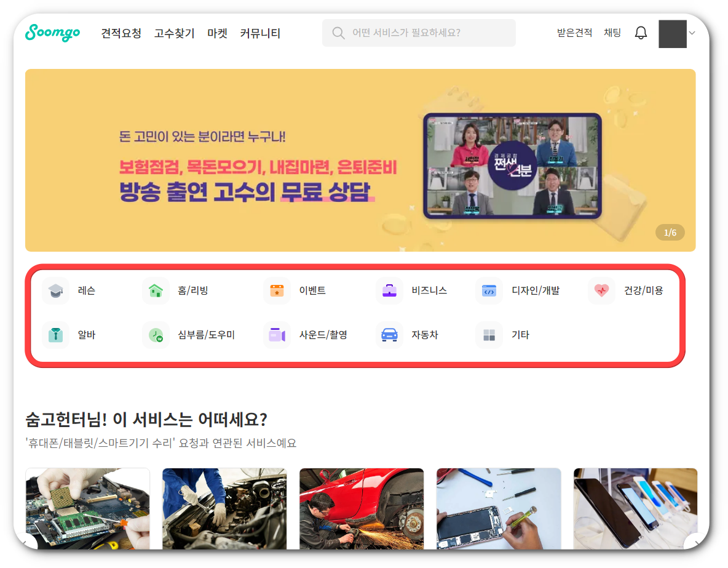Image resolution: width=728 pixels, height=568 pixels.
Task: Select the 알바 category icon
Action: (x=55, y=335)
